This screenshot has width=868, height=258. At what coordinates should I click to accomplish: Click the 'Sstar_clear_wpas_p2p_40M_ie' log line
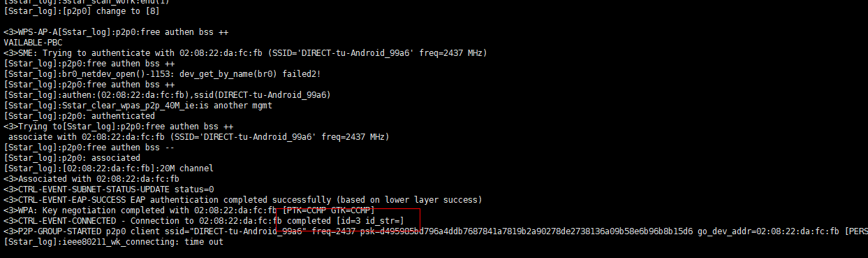[138, 106]
